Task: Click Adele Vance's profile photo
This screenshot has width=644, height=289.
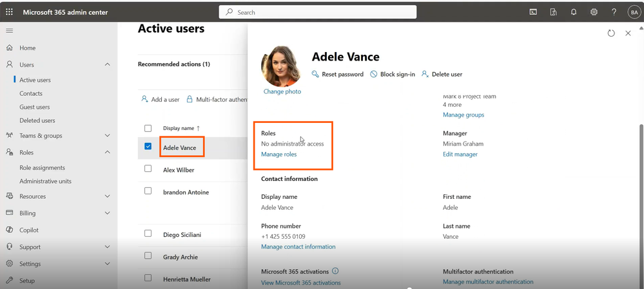Action: [x=281, y=66]
